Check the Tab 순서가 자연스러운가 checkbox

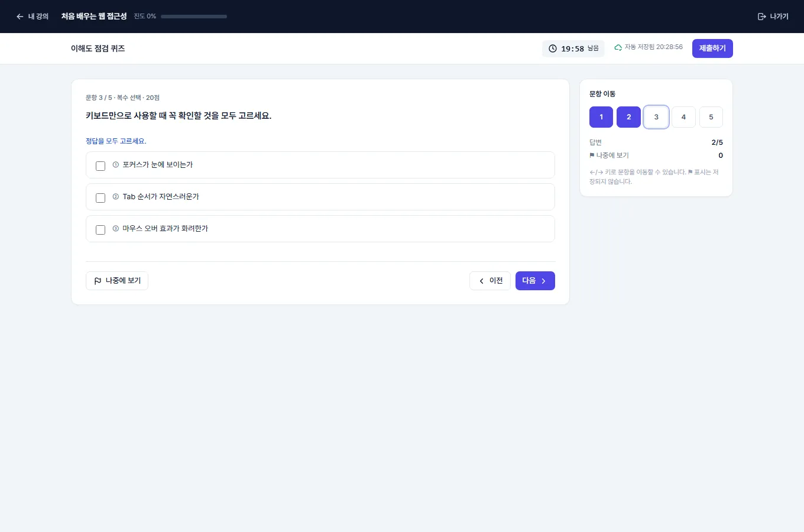pyautogui.click(x=100, y=198)
